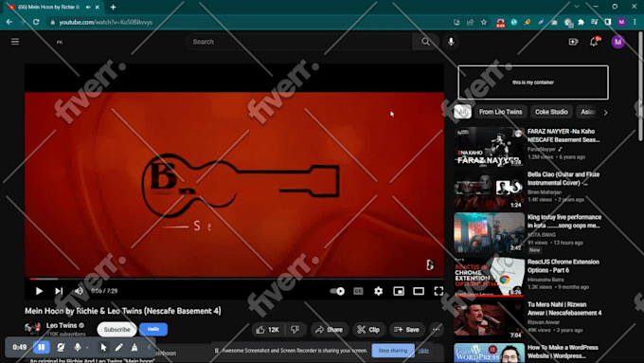Open Bella Ciao Guitar and Flute title
Screen dimensions: 644x363
click(x=563, y=178)
